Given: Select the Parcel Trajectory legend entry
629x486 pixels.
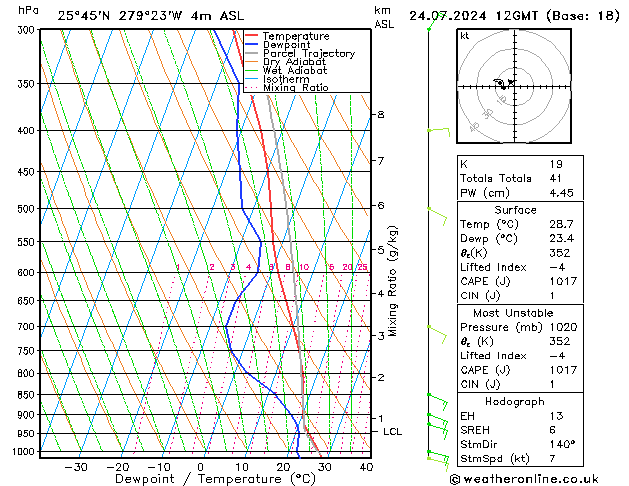Looking at the screenshot, I should (x=308, y=53).
